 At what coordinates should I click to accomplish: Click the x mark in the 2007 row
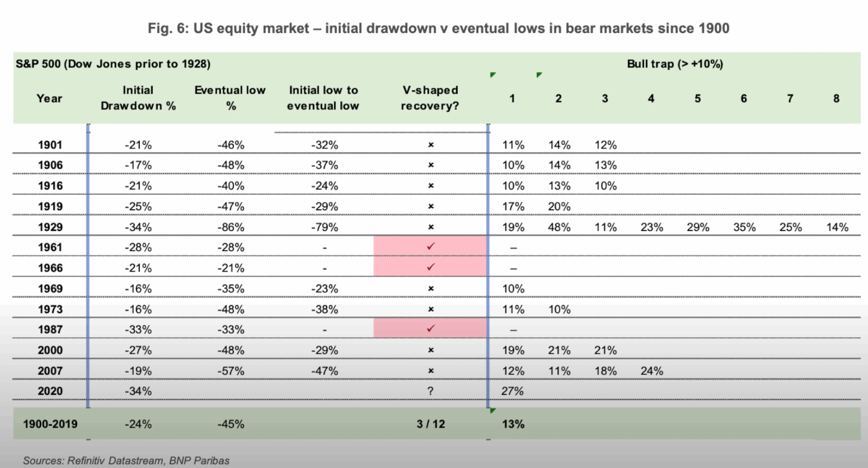[x=431, y=371]
